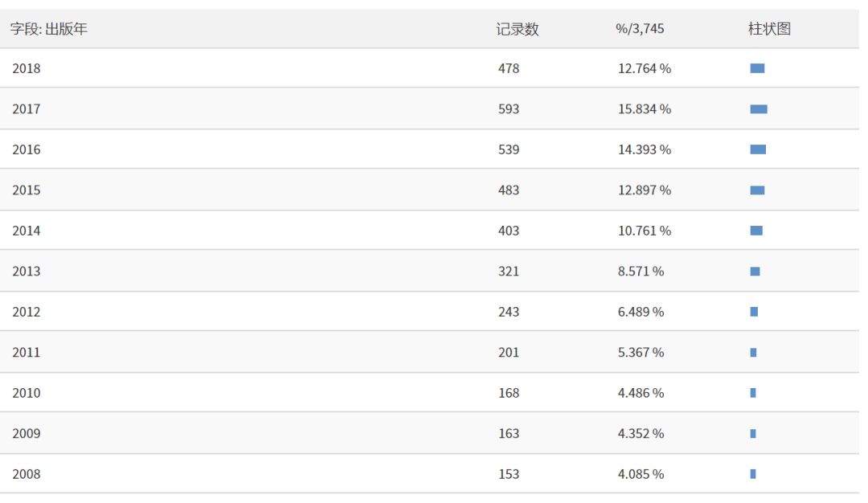Click the 10.761 % percentage value
Viewport: 868px width, 503px height.
click(x=644, y=231)
